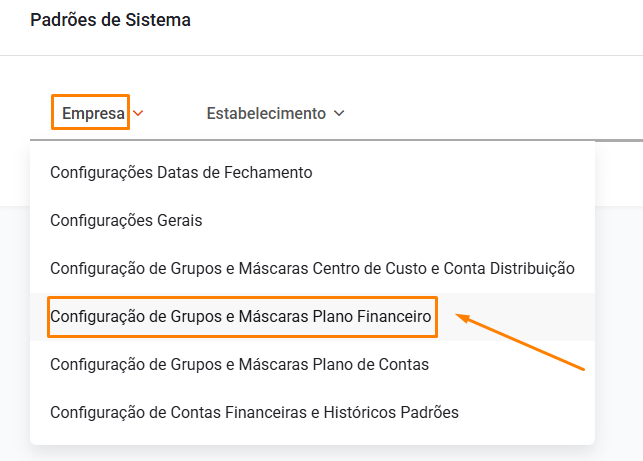This screenshot has height=461, width=643.
Task: Open general settings (Gerais) entry
Action: (126, 220)
